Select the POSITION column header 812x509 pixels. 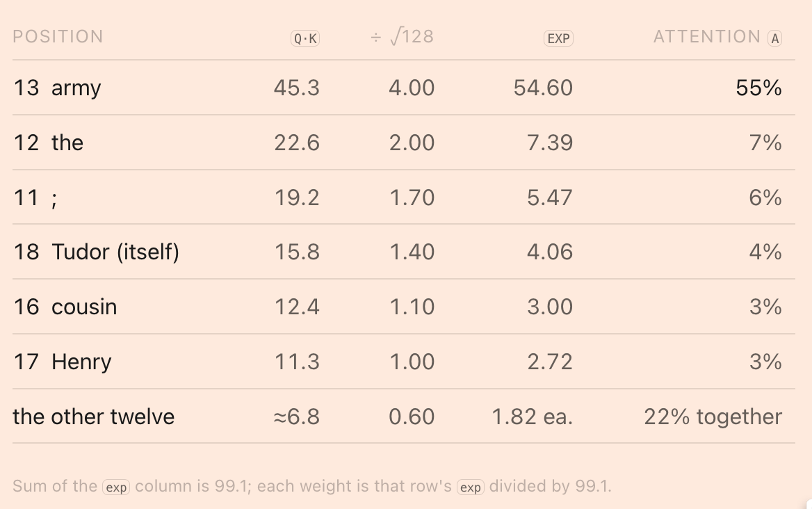click(x=58, y=37)
